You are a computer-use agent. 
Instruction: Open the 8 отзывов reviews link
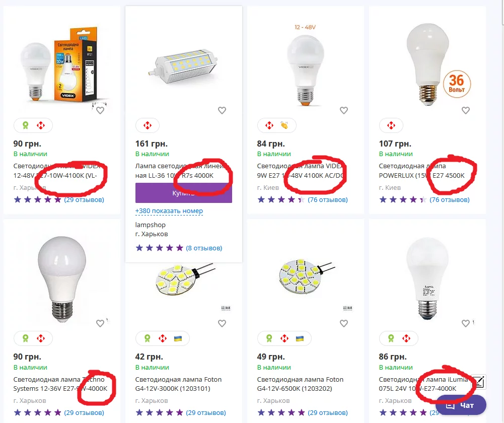pos(204,248)
